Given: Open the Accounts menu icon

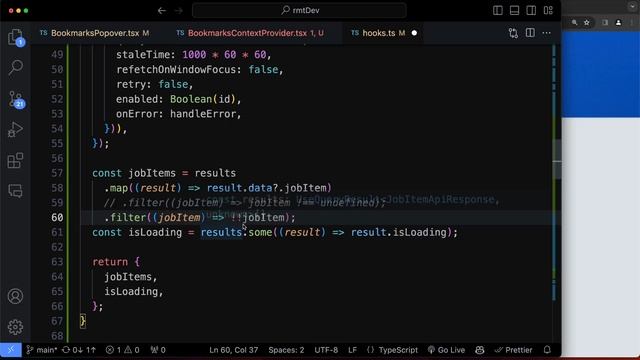Looking at the screenshot, I should coord(16,296).
